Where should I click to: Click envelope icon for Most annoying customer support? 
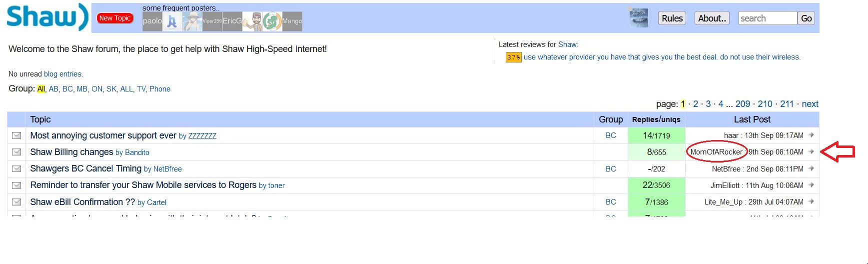tap(16, 135)
